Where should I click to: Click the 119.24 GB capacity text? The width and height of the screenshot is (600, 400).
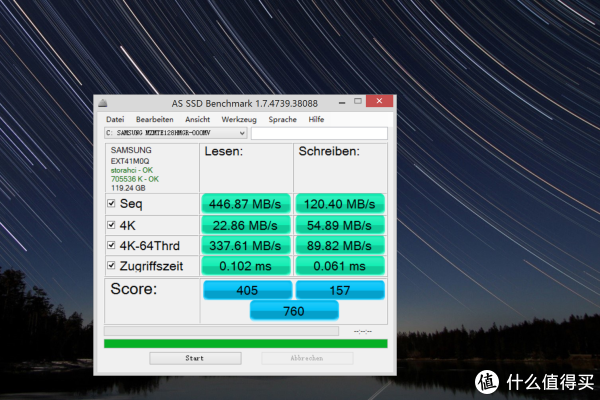[128, 188]
